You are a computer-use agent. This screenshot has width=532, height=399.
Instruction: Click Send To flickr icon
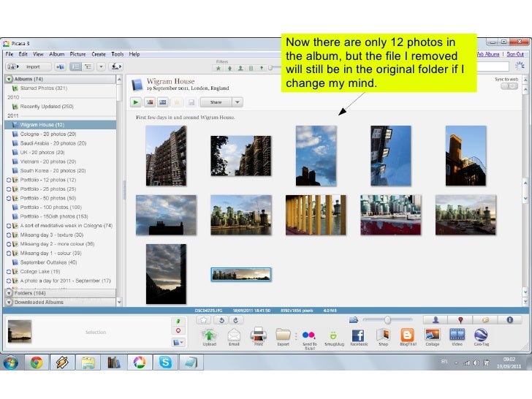[308, 335]
